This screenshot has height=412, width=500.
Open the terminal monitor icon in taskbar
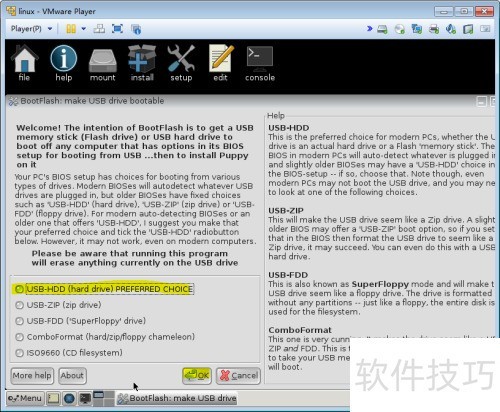(85, 398)
